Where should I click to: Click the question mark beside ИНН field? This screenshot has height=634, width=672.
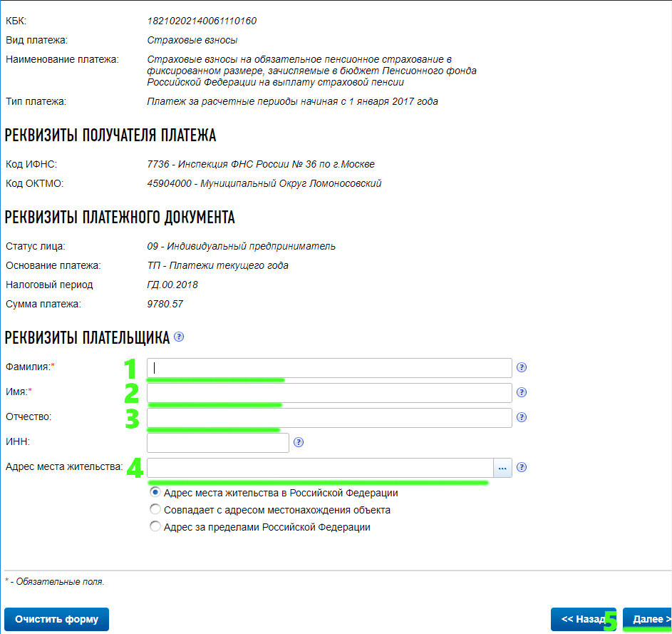[299, 442]
